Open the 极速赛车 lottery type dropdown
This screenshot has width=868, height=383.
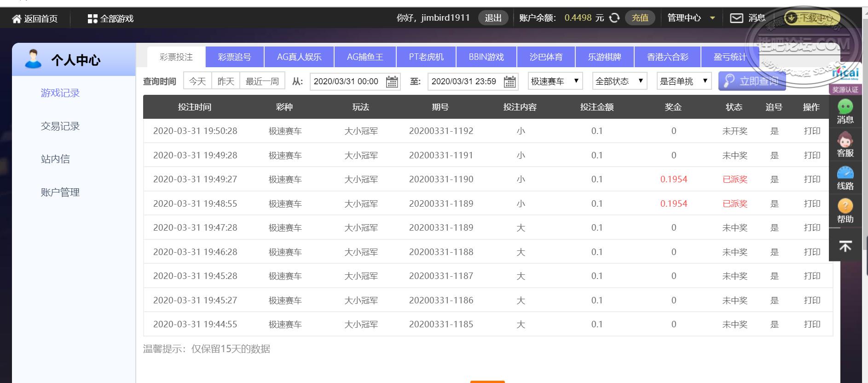point(555,81)
